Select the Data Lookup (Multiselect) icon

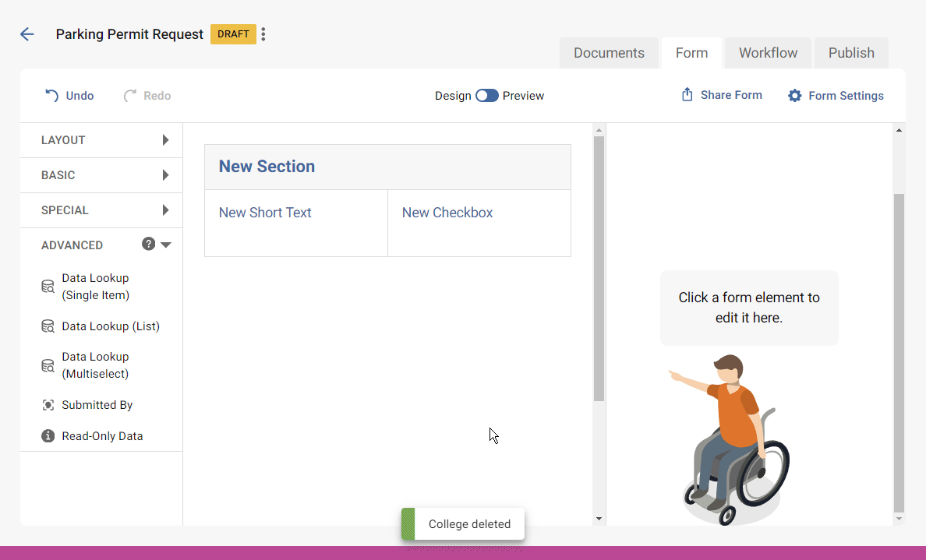point(47,365)
